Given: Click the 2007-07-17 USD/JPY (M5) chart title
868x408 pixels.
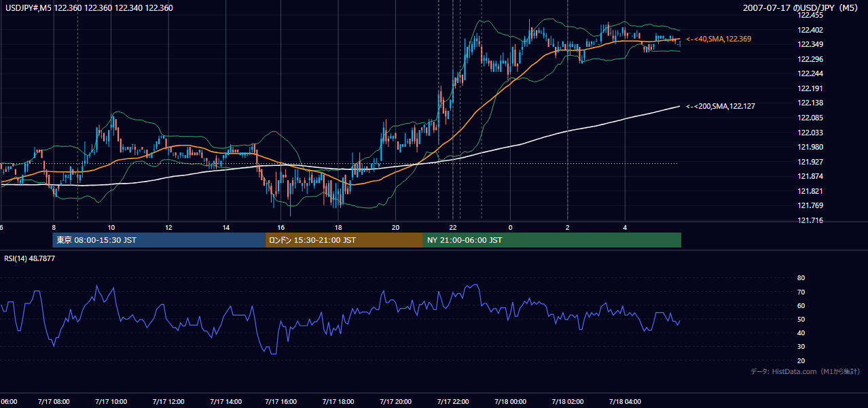Looking at the screenshot, I should [x=801, y=8].
